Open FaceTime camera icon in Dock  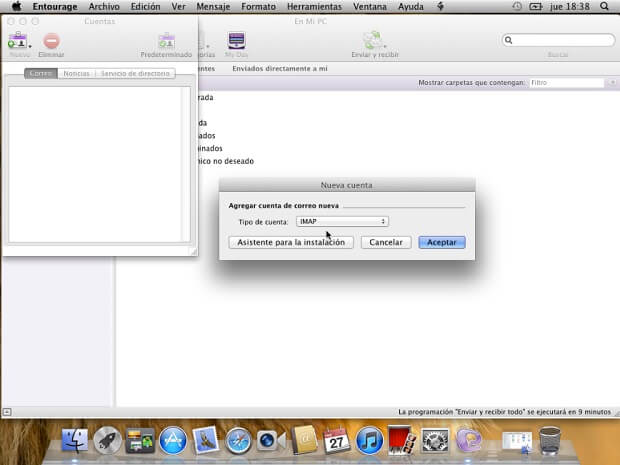pos(271,440)
